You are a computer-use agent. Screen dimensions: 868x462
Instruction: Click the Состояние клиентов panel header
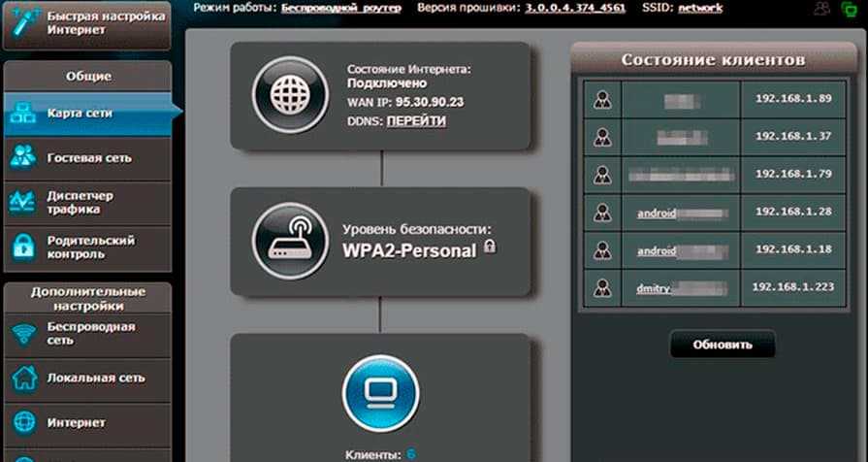[713, 60]
